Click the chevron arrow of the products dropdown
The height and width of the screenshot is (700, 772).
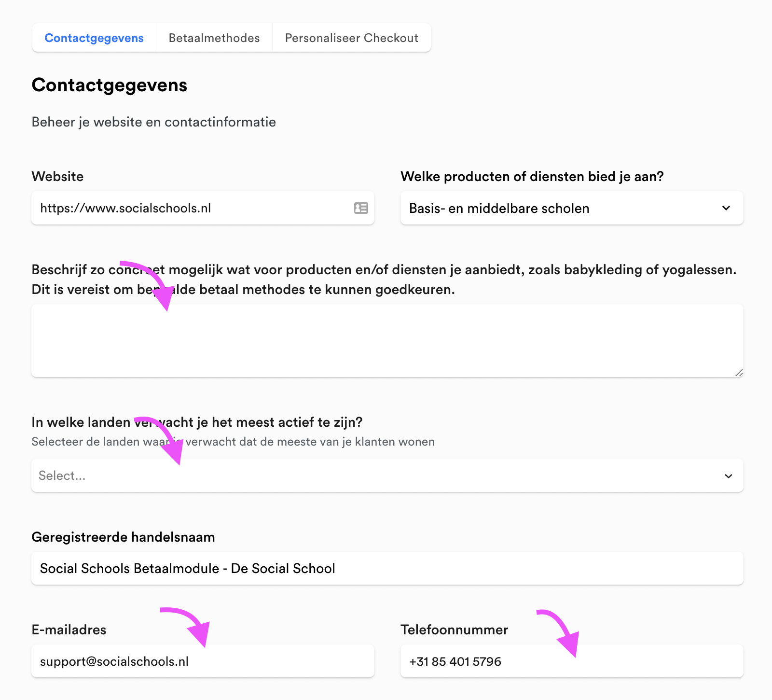(x=726, y=208)
